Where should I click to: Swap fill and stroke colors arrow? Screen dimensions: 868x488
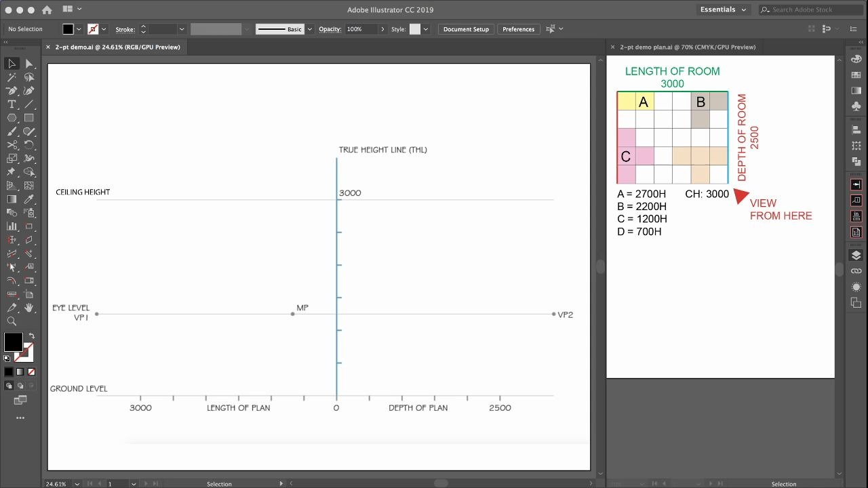[x=31, y=336]
